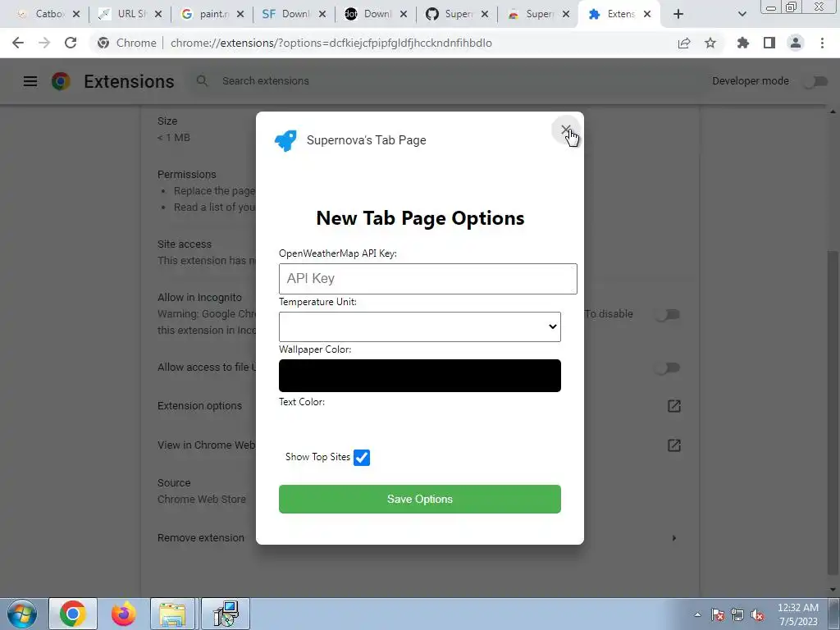
Task: Close the active Extensions tab
Action: pos(647,15)
